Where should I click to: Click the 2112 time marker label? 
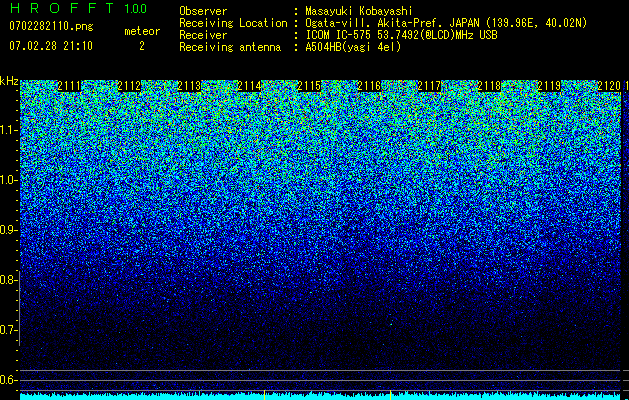tap(129, 86)
